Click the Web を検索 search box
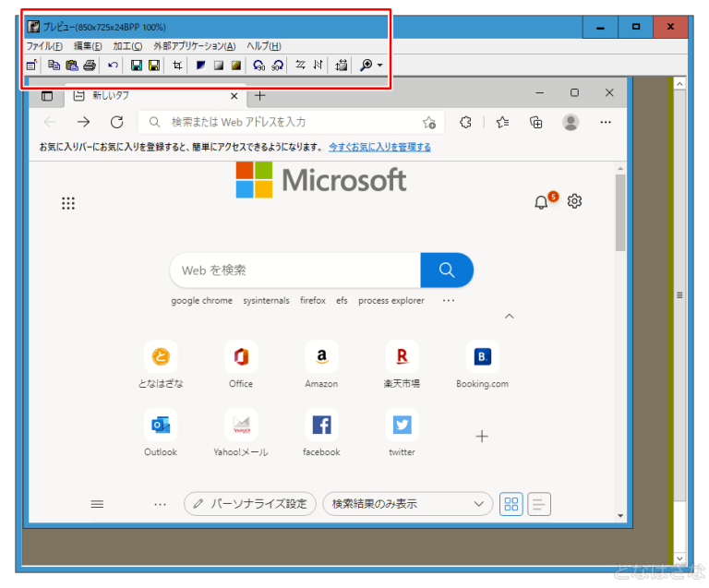 pyautogui.click(x=295, y=270)
